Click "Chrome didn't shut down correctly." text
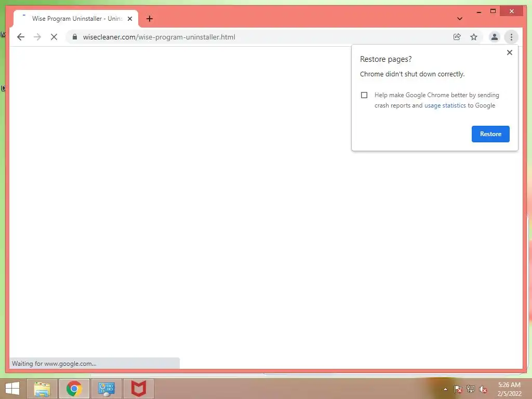The width and height of the screenshot is (532, 399). pyautogui.click(x=412, y=74)
